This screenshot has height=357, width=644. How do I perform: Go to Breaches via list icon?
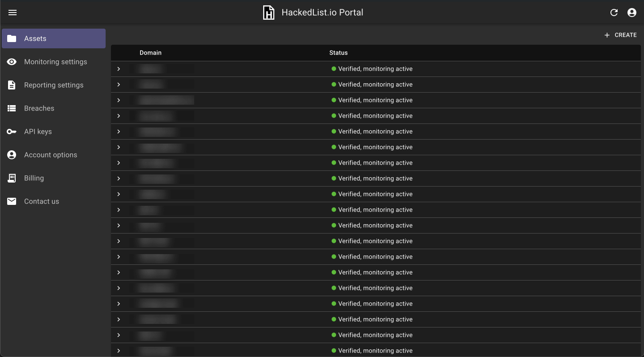12,108
